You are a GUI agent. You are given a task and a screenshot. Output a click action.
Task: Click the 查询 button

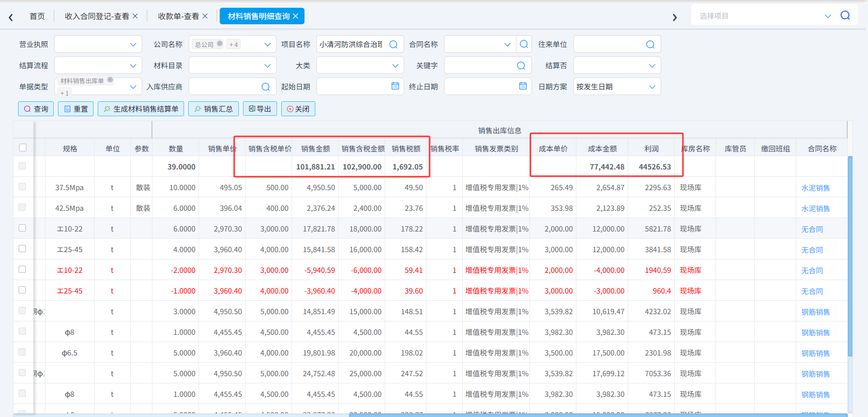(36, 109)
